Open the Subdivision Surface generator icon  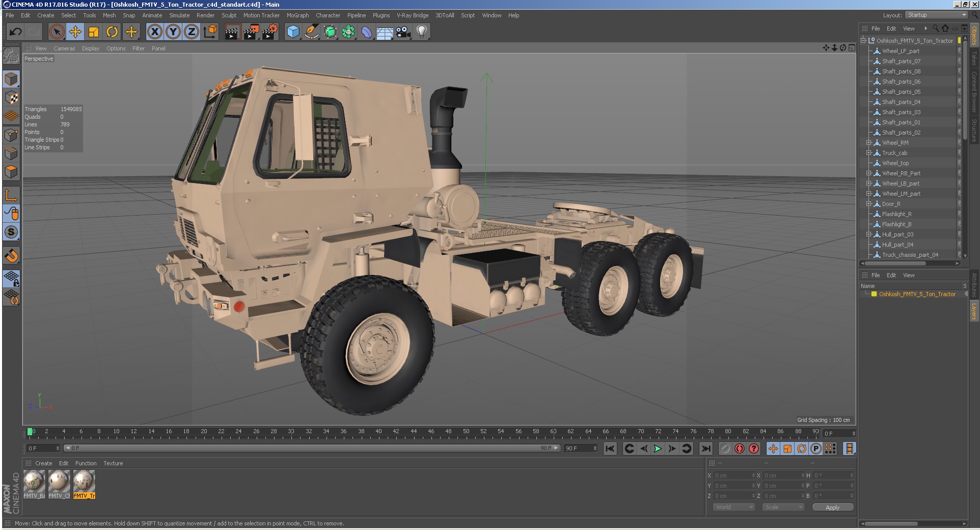pos(330,32)
